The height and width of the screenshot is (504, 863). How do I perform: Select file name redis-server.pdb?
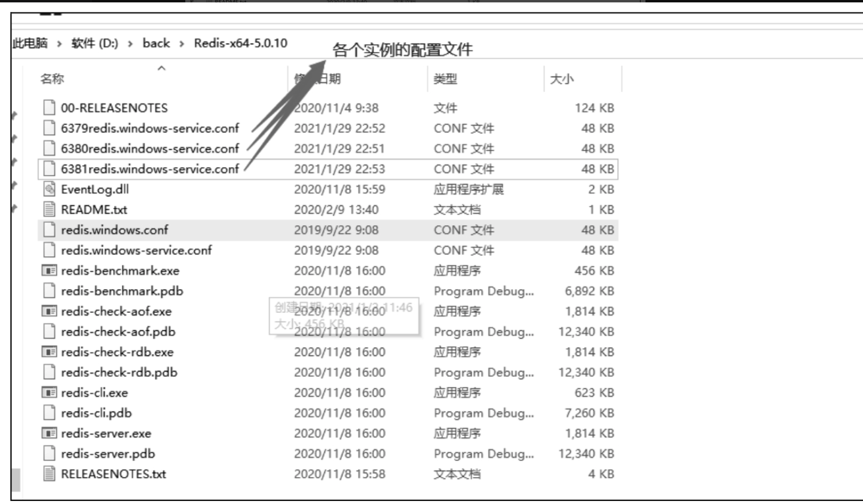pyautogui.click(x=108, y=453)
